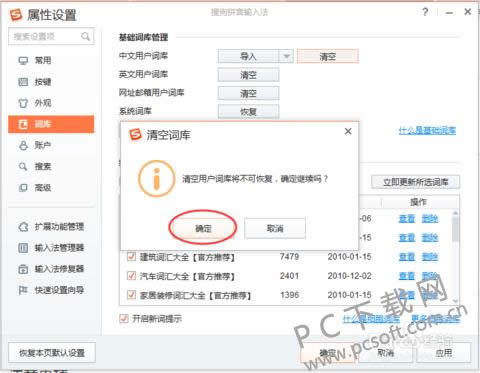The width and height of the screenshot is (480, 373).
Task: Click 查看 link for 建筑词汇大全
Action: [407, 257]
